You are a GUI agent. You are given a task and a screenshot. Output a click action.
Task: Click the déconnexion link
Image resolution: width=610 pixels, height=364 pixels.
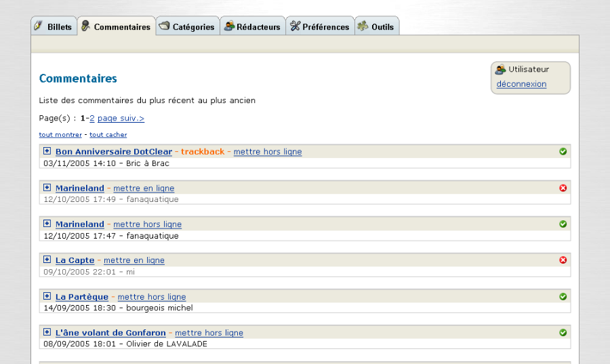click(521, 84)
